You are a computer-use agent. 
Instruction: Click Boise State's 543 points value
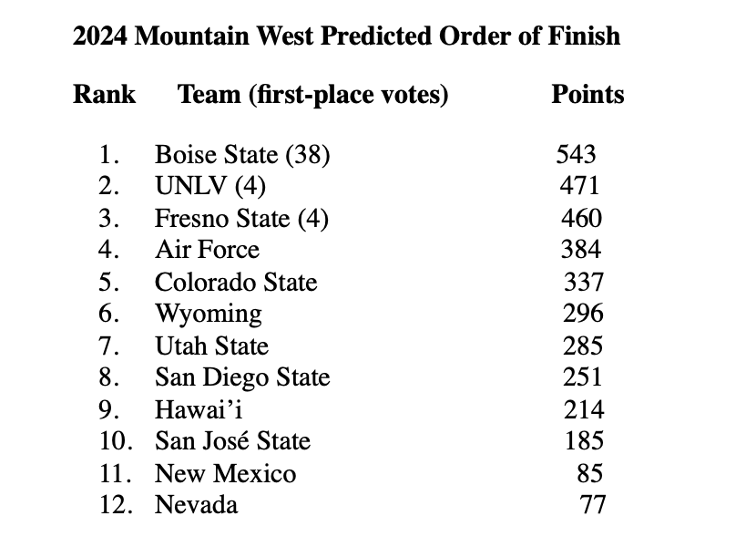pos(576,155)
